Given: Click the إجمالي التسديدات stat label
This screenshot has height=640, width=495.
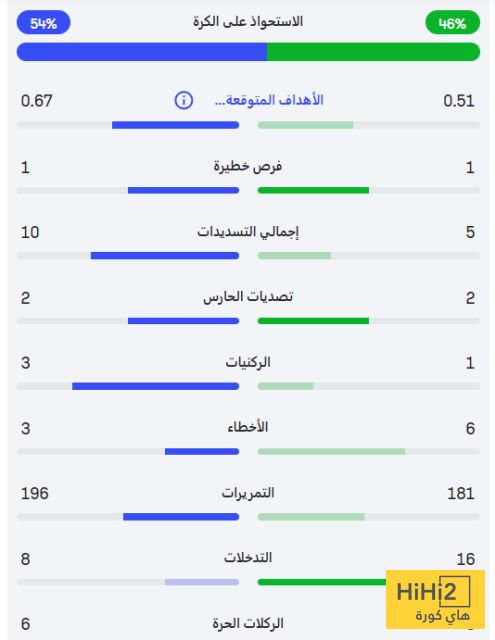Looking at the screenshot, I should (x=248, y=231).
